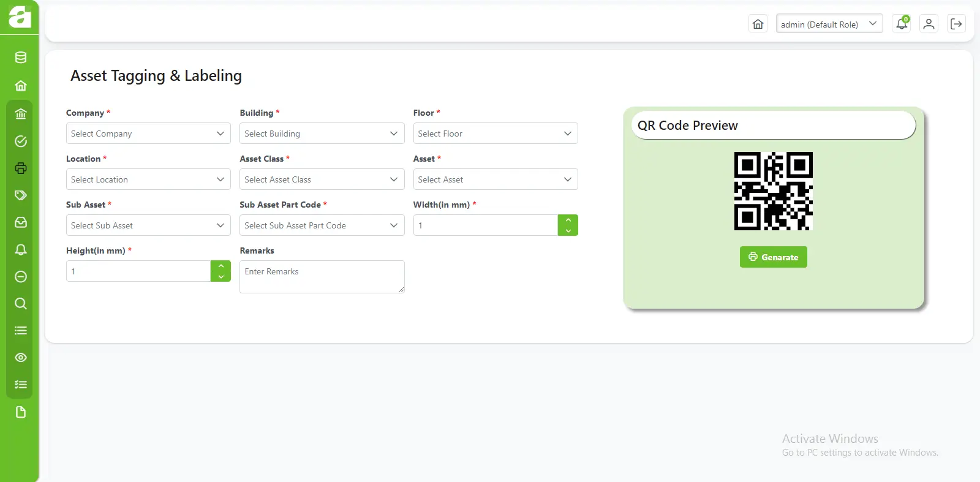
Task: Open the Select Floor dropdown
Action: (x=496, y=134)
